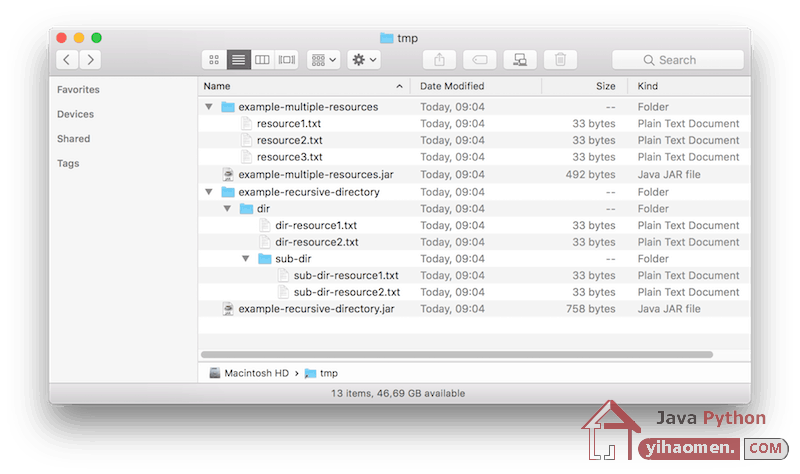Select the example-recursive-directory folder icon

click(x=228, y=192)
